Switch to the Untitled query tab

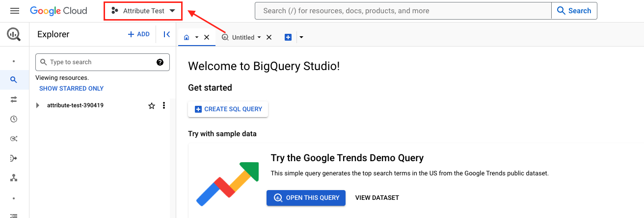coord(242,37)
